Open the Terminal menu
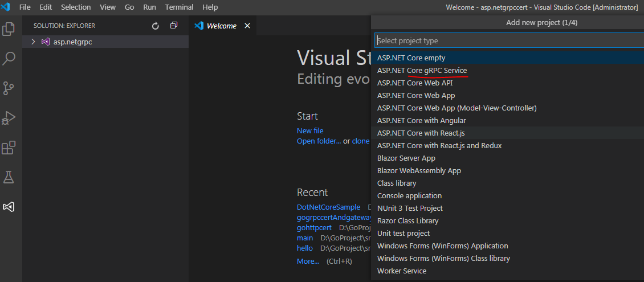This screenshot has height=282, width=644. [x=180, y=7]
